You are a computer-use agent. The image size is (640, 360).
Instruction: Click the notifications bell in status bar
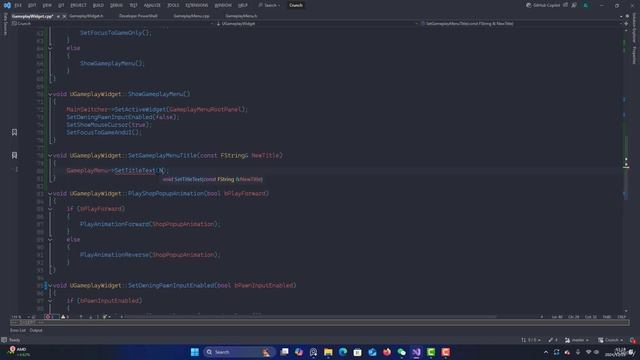click(633, 340)
